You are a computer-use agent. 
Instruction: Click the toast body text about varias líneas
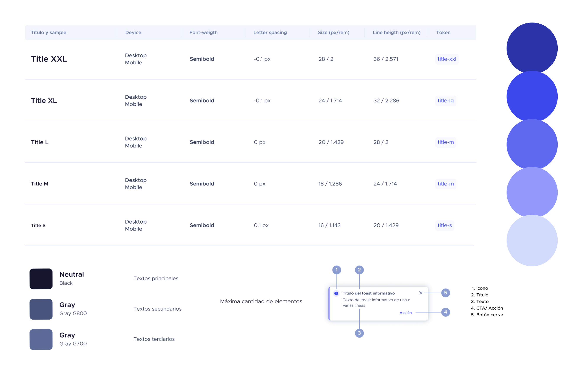coord(376,303)
